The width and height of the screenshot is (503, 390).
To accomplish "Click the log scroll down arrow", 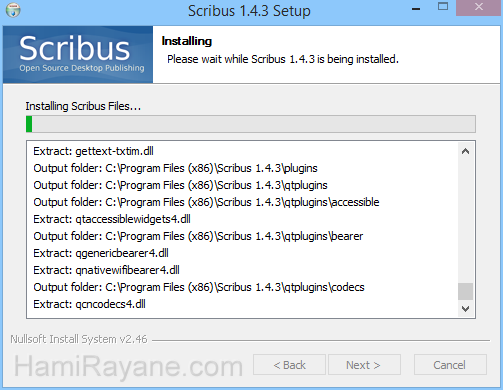I will point(466,309).
